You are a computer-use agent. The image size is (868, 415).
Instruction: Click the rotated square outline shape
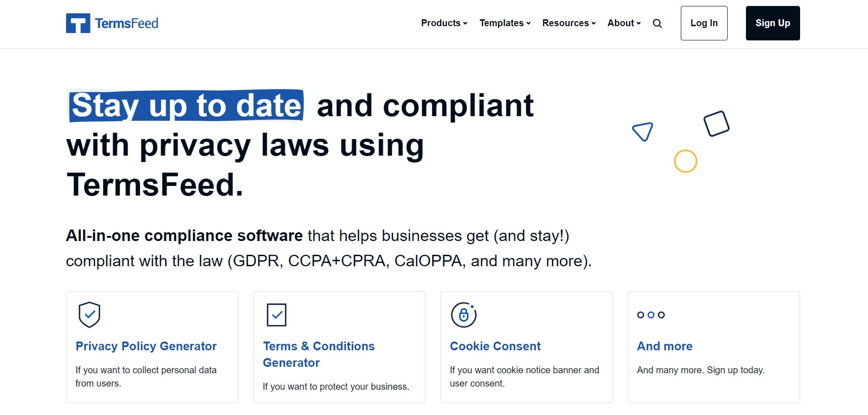pos(717,124)
